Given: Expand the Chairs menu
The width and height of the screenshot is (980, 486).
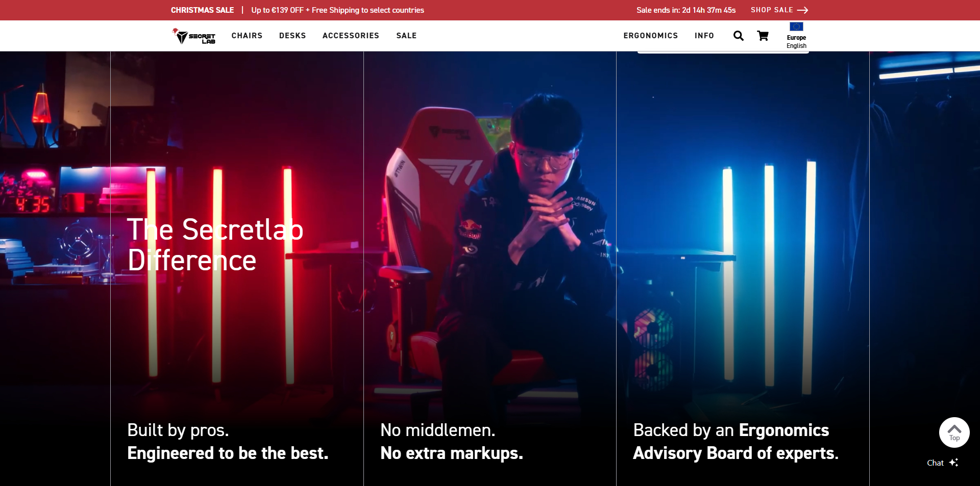Looking at the screenshot, I should coord(247,36).
